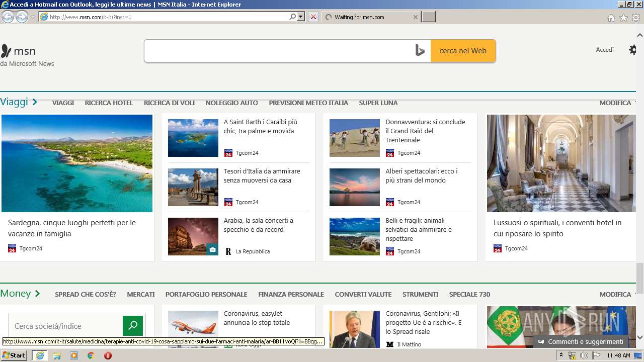Screen dimensions: 644x362
Task: Click the volume speaker tray icon
Action: click(584, 355)
